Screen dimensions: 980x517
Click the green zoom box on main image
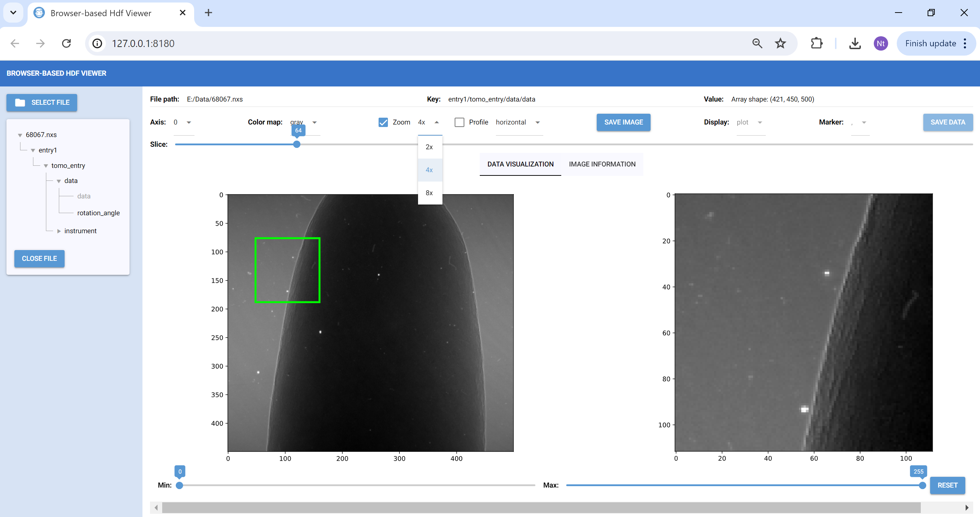[287, 270]
